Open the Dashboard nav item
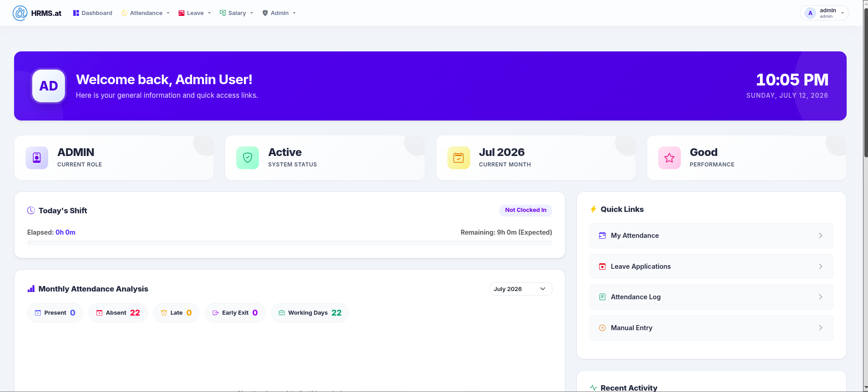This screenshot has height=392, width=868. 93,13
